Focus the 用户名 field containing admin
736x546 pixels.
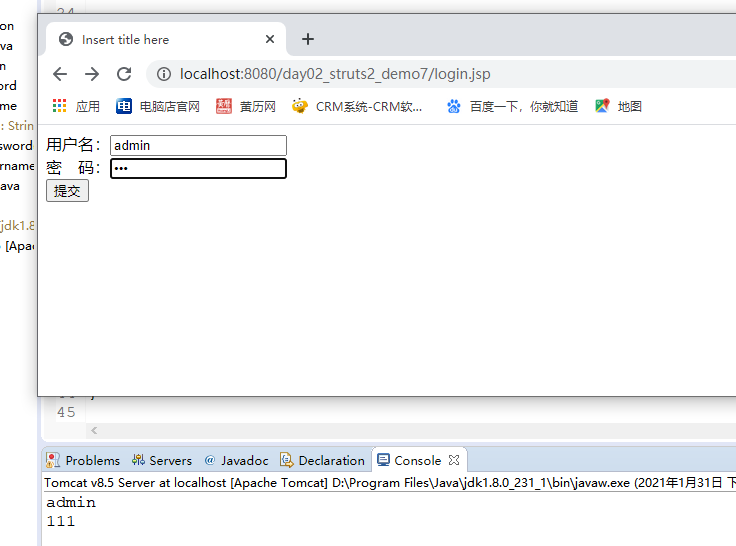click(x=198, y=146)
